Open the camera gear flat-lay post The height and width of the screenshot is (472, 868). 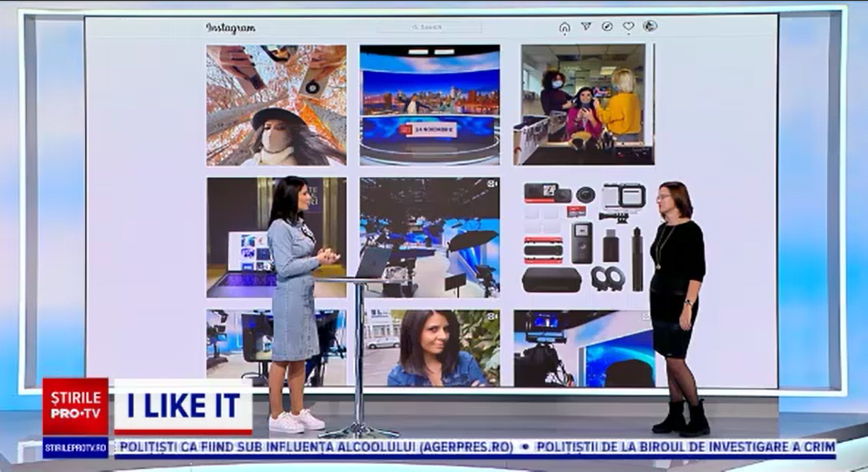pos(582,237)
